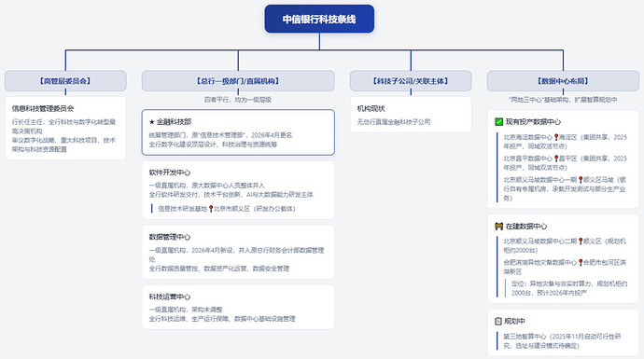Viewport: 644px width, 359px height.
Task: Select the 北京海淀数据中心 entry
Action: (566, 142)
